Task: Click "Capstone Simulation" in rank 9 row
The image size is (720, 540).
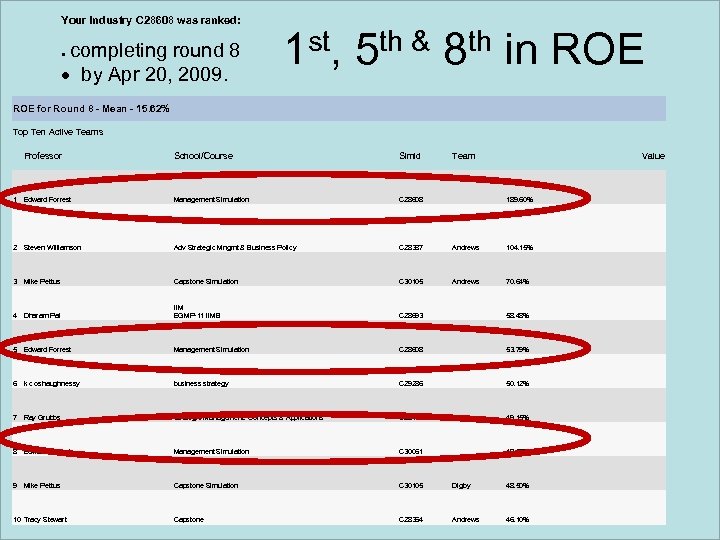Action: (x=206, y=485)
